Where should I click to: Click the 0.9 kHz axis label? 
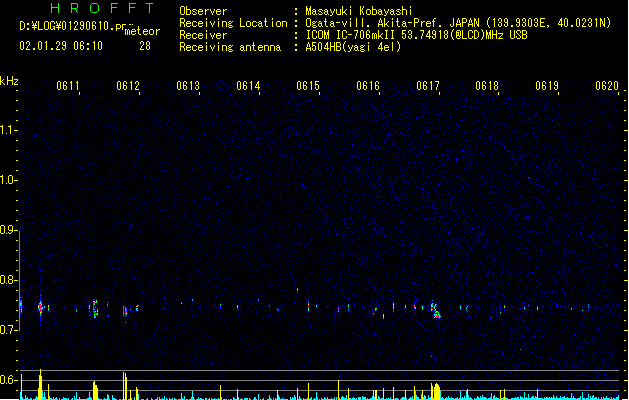[x=8, y=230]
